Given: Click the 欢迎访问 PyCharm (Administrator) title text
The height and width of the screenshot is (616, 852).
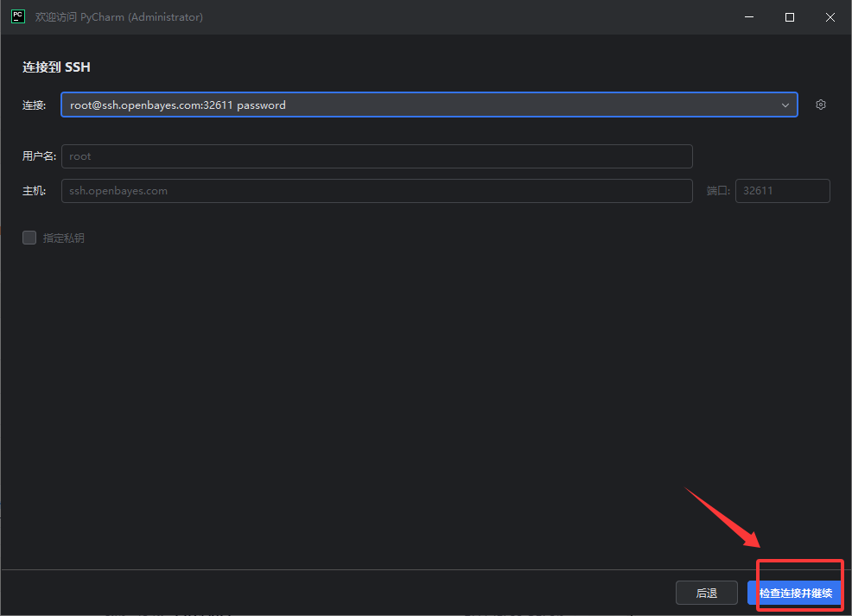Looking at the screenshot, I should point(119,16).
